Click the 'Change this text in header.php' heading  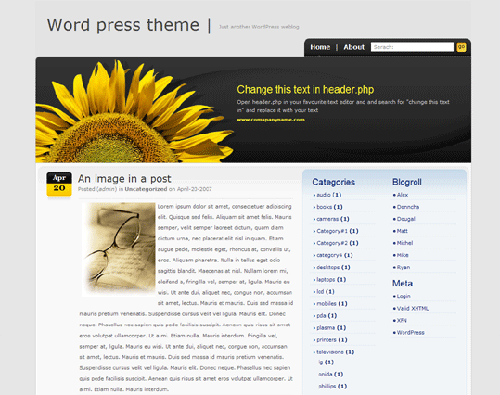[x=305, y=90]
